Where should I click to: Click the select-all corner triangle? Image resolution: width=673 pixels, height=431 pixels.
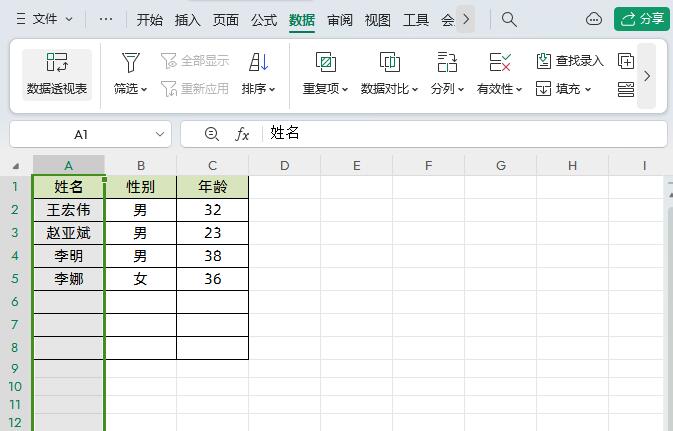tap(16, 166)
